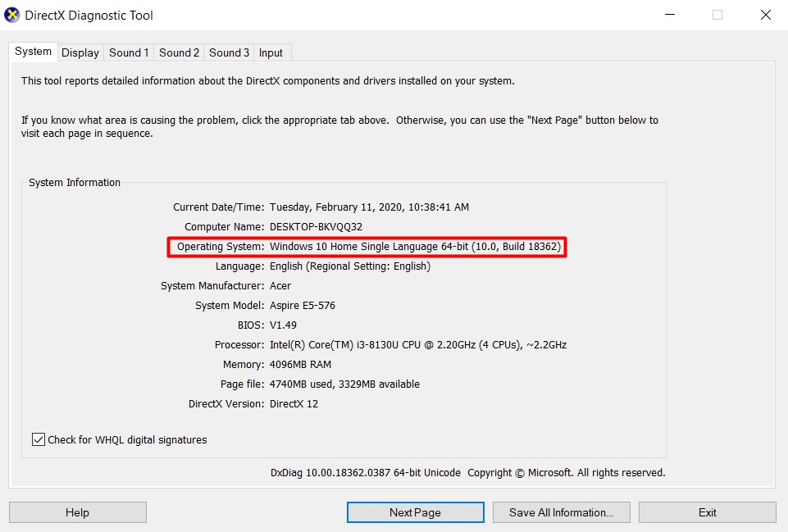
Task: Switch to the System tab
Action: (33, 52)
